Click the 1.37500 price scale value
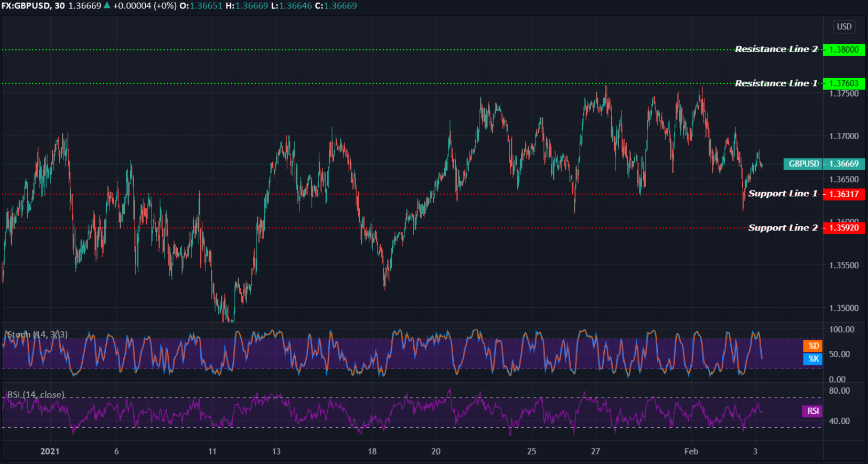This screenshot has height=464, width=868. [x=844, y=94]
